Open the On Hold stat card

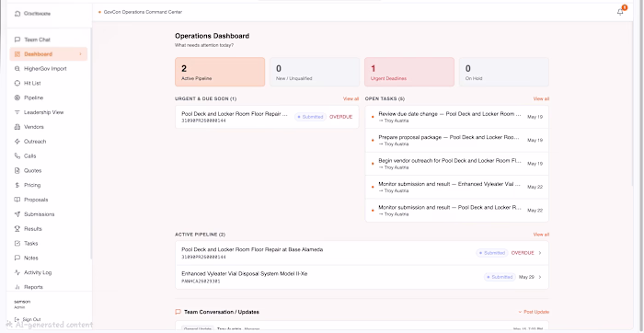[504, 72]
